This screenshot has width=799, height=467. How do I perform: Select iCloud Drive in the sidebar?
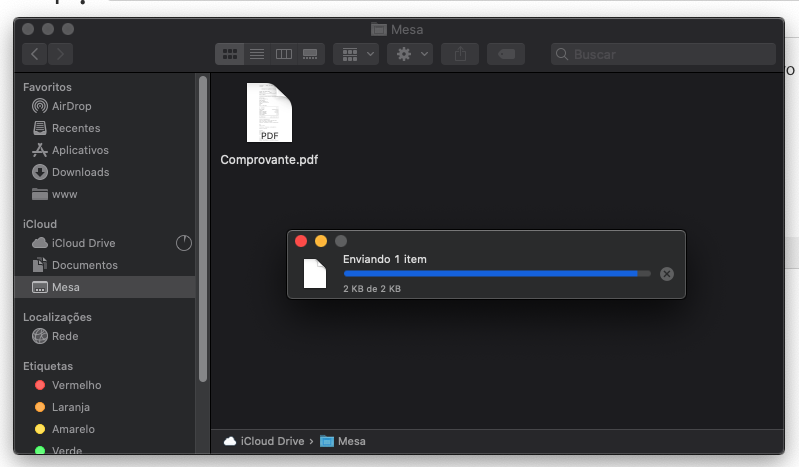coord(104,243)
